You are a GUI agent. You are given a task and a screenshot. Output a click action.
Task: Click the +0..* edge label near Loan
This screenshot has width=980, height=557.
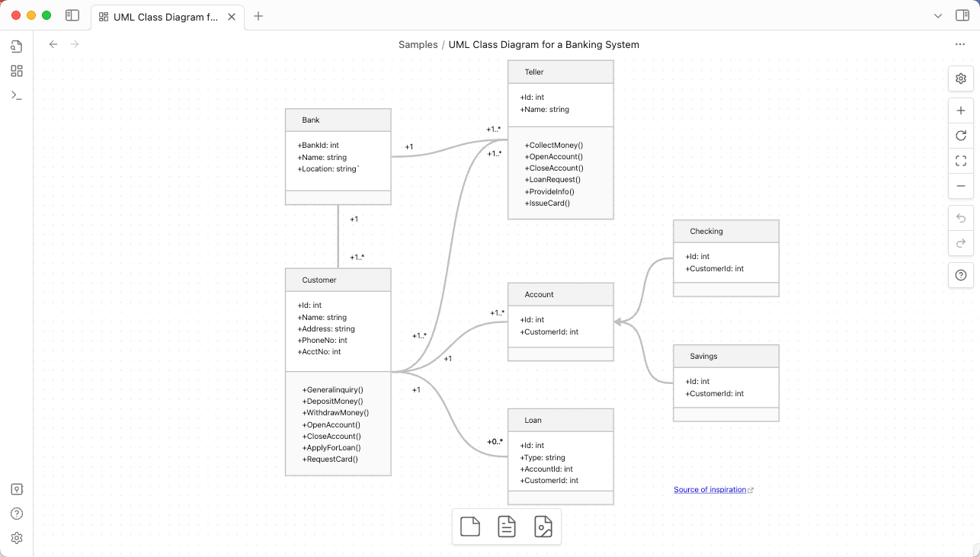[x=495, y=441]
